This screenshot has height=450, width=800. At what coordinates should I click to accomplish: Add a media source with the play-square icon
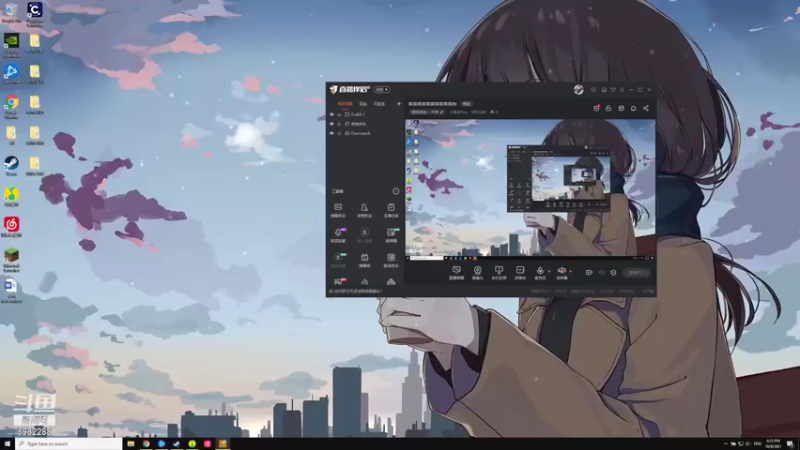coord(520,272)
